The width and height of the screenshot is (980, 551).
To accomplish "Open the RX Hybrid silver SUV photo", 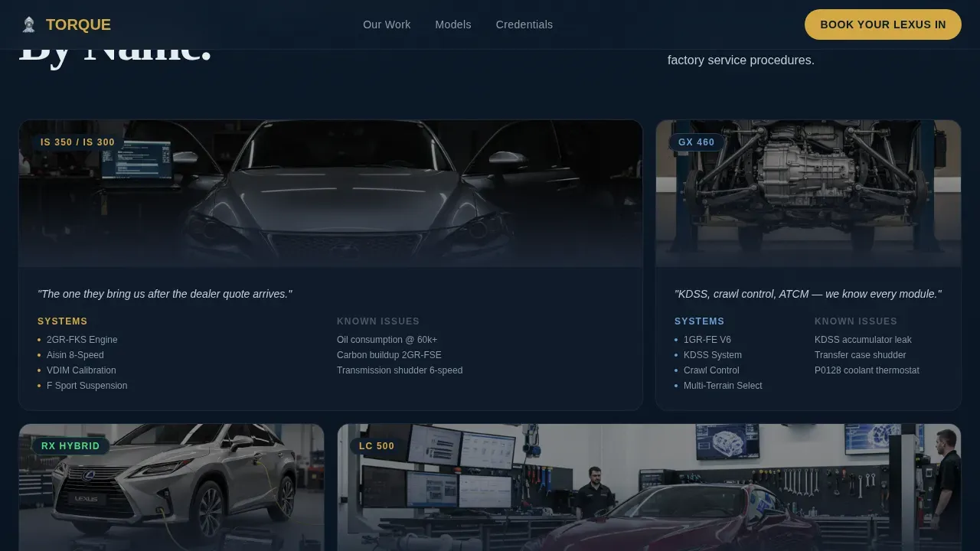I will click(x=171, y=487).
